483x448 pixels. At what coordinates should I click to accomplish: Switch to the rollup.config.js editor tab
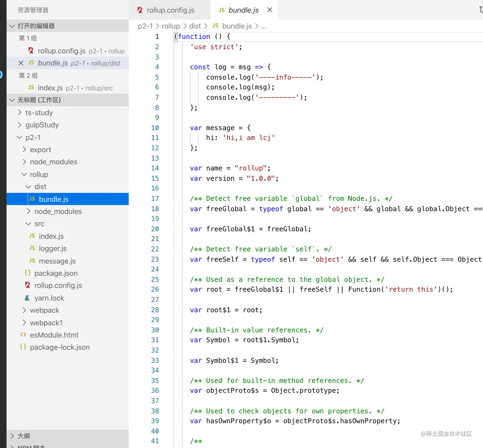pos(170,10)
